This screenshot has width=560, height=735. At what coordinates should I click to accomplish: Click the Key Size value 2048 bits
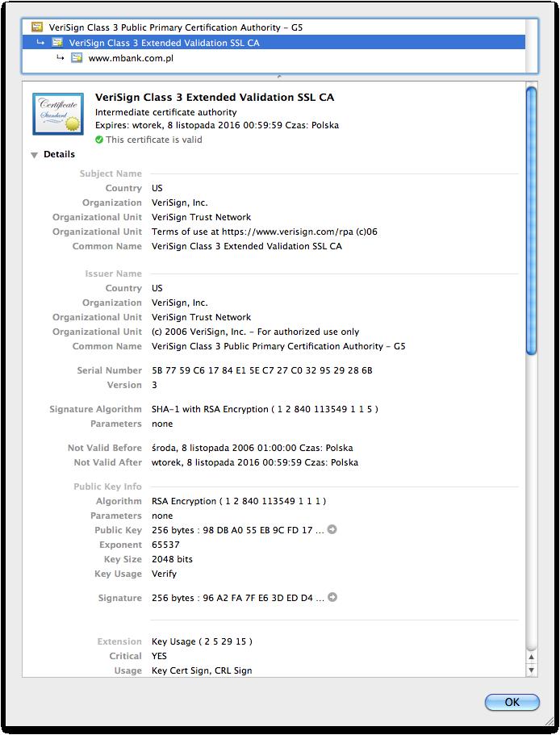pos(172,559)
